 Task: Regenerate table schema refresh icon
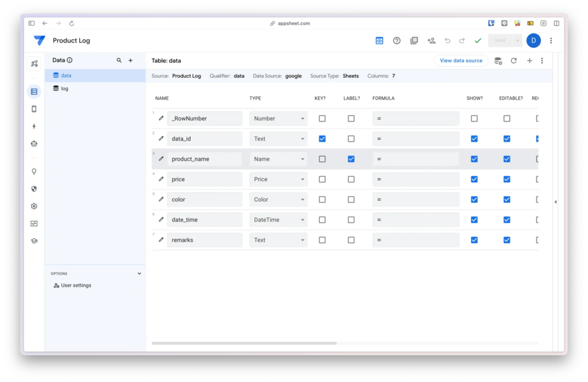[514, 61]
